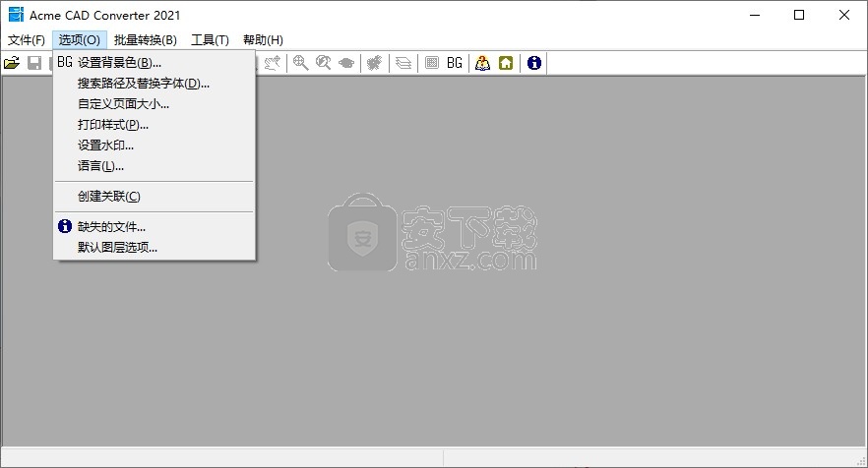Click the Zoom window magnifier icon
Viewport: 868px width, 468px height.
point(323,63)
